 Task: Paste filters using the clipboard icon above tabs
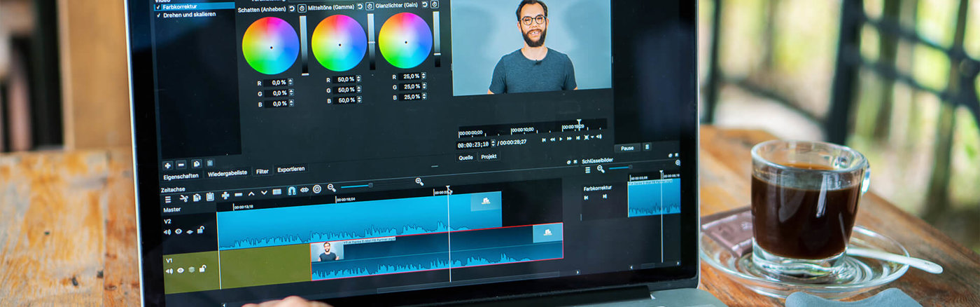pos(210,163)
